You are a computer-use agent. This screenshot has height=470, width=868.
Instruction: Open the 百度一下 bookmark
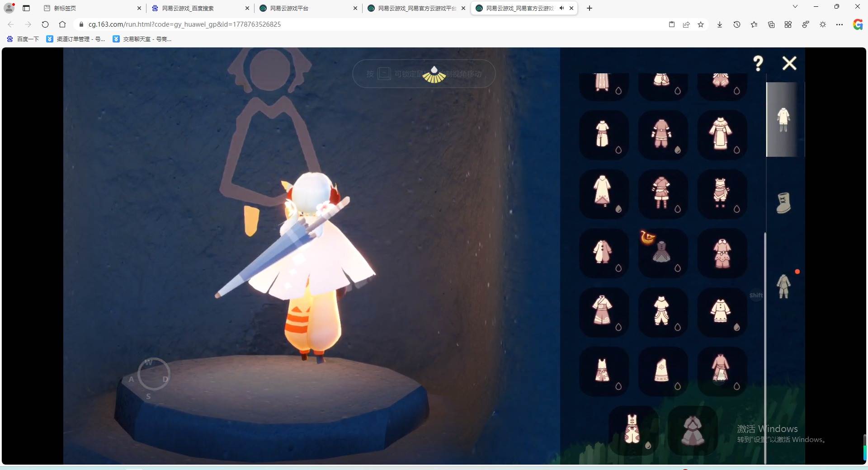[x=23, y=39]
